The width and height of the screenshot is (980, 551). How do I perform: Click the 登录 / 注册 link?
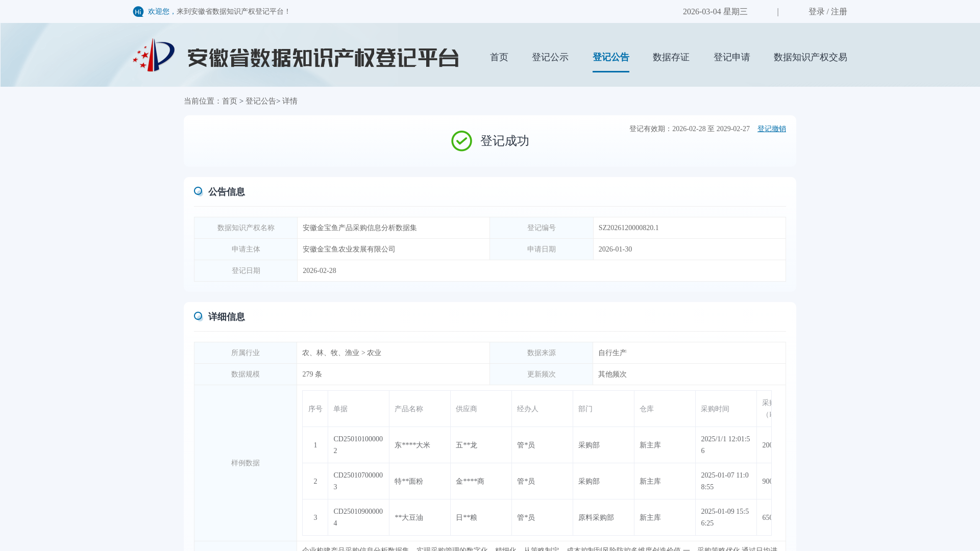pos(828,12)
